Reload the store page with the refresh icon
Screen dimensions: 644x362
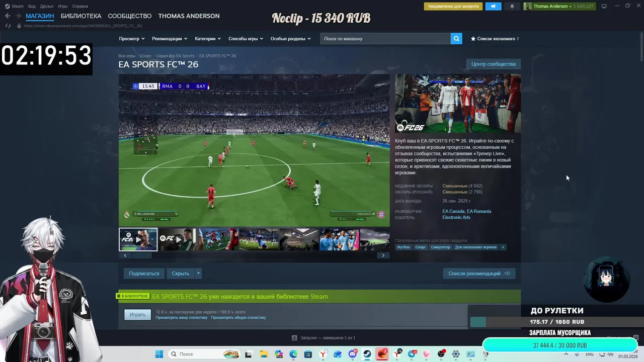[8, 26]
